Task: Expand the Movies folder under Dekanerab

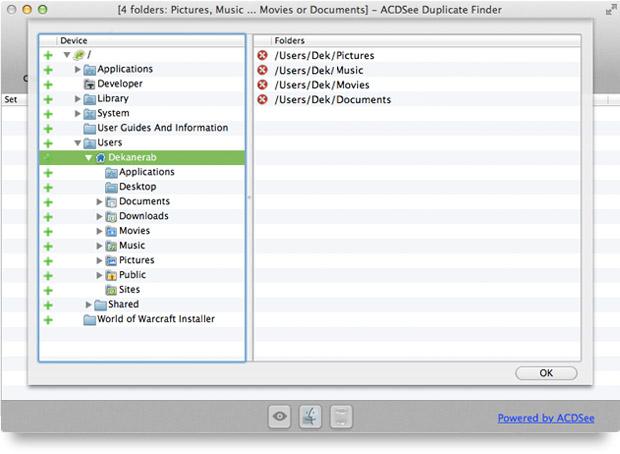Action: pyautogui.click(x=99, y=231)
